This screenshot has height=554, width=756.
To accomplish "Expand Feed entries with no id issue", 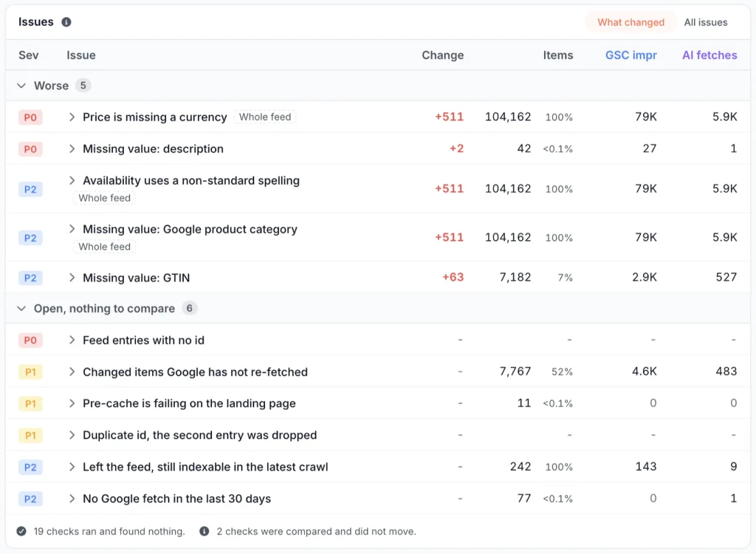I will pos(72,341).
